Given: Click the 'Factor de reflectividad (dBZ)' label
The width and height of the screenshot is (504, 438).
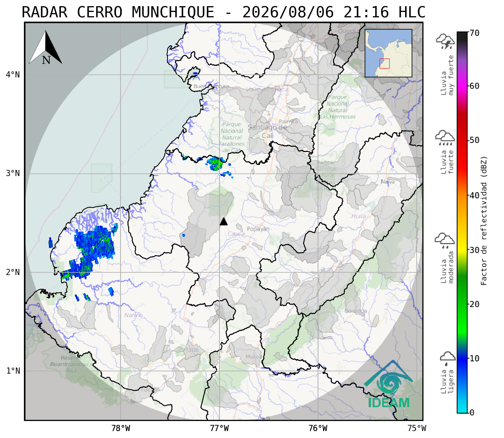Looking at the screenshot, I should [x=484, y=220].
